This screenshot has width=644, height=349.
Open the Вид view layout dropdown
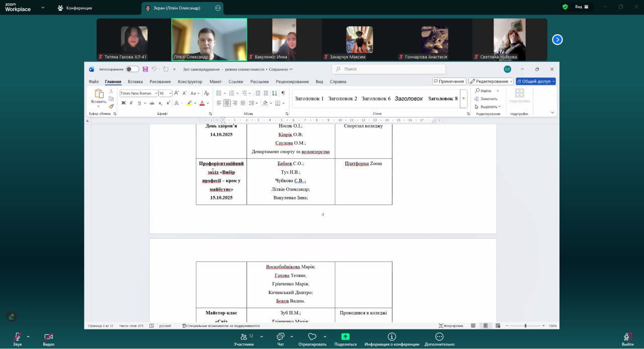[x=582, y=7]
